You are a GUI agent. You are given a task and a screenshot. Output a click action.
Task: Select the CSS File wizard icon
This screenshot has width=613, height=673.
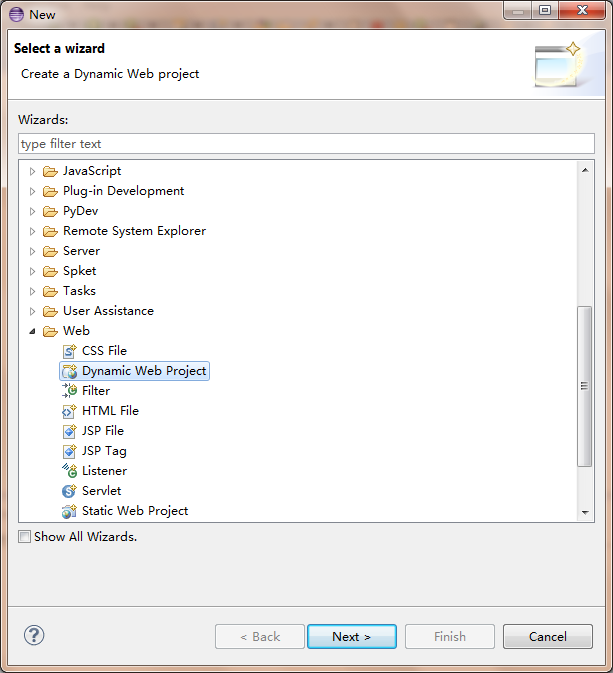pos(69,351)
